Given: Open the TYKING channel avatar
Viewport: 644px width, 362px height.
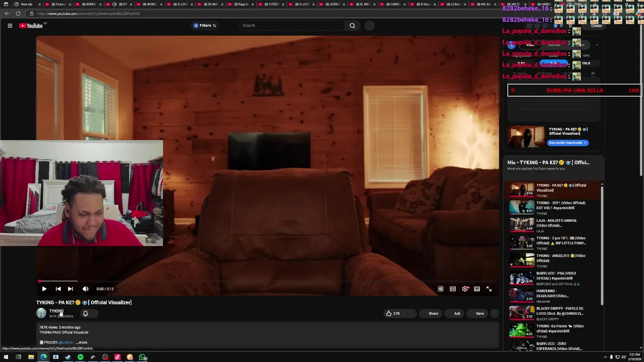Looking at the screenshot, I should (x=41, y=313).
